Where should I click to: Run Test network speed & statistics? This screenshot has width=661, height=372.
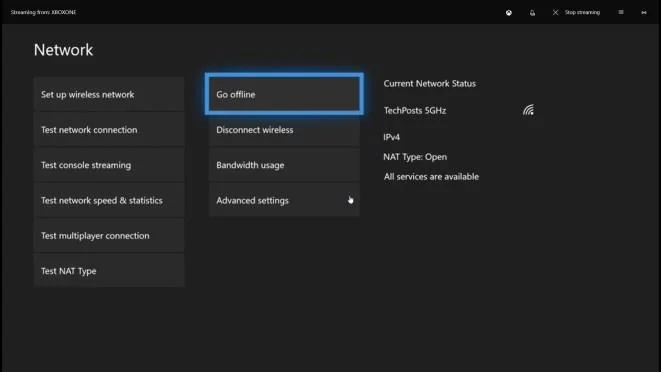[109, 200]
